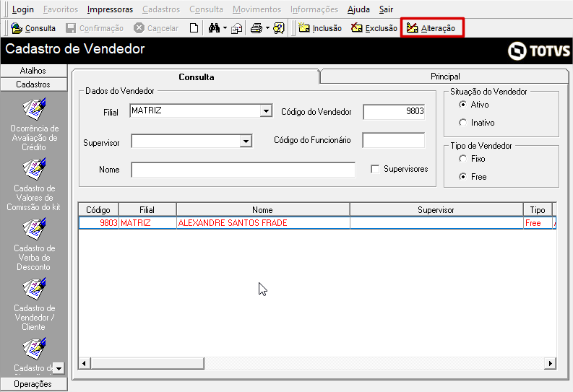573x392 pixels.
Task: Select the Inativo radio button
Action: (x=462, y=123)
